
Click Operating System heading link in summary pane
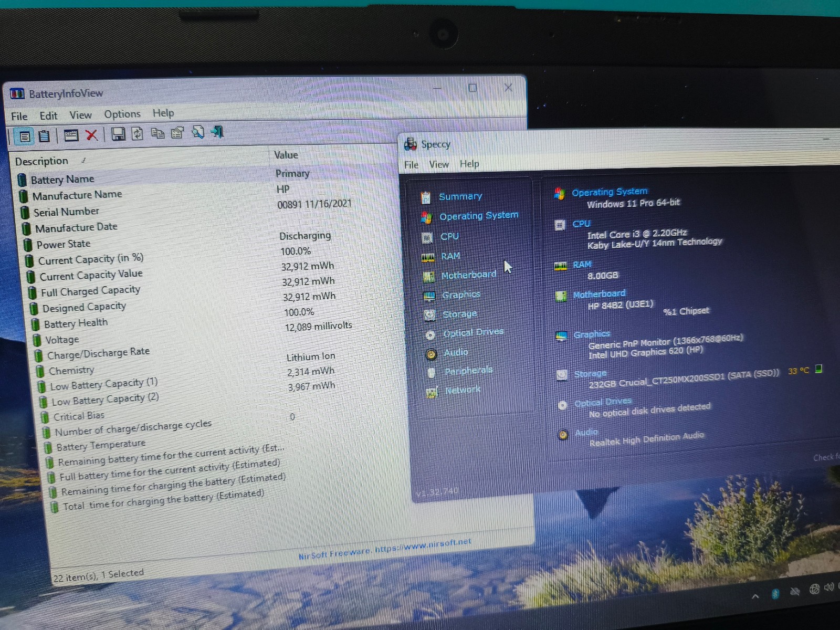point(610,192)
